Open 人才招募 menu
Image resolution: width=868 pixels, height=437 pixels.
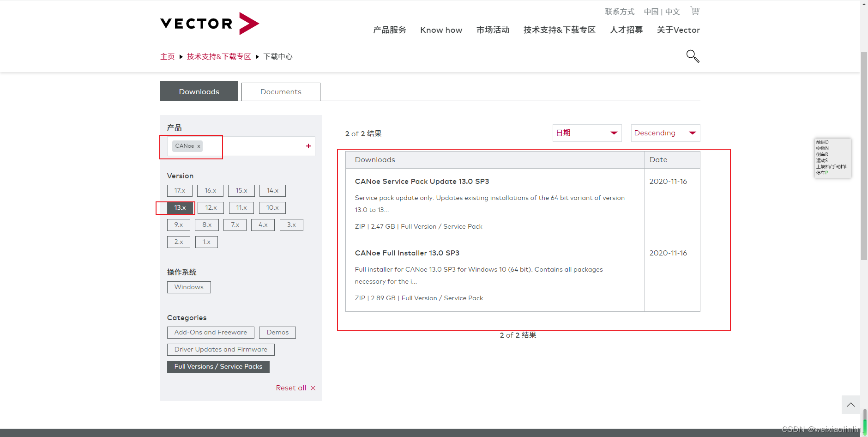tap(627, 30)
